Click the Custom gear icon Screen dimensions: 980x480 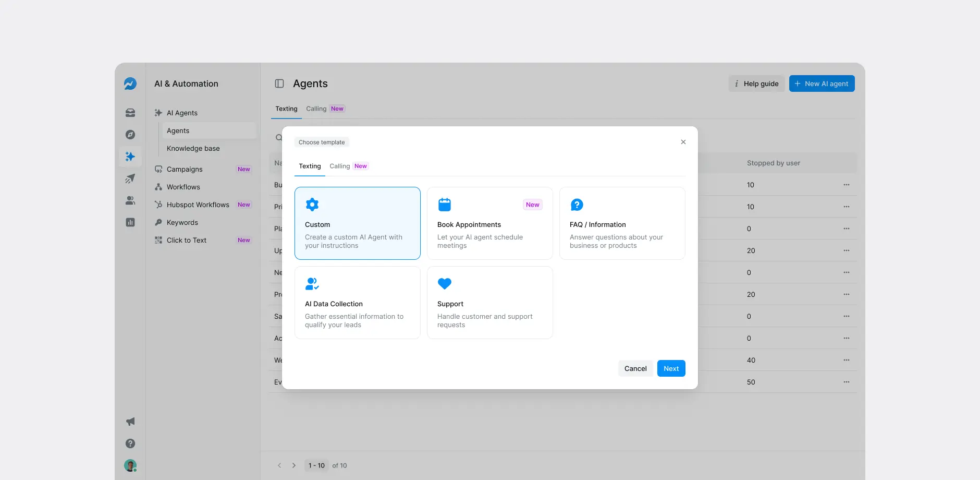(x=312, y=205)
